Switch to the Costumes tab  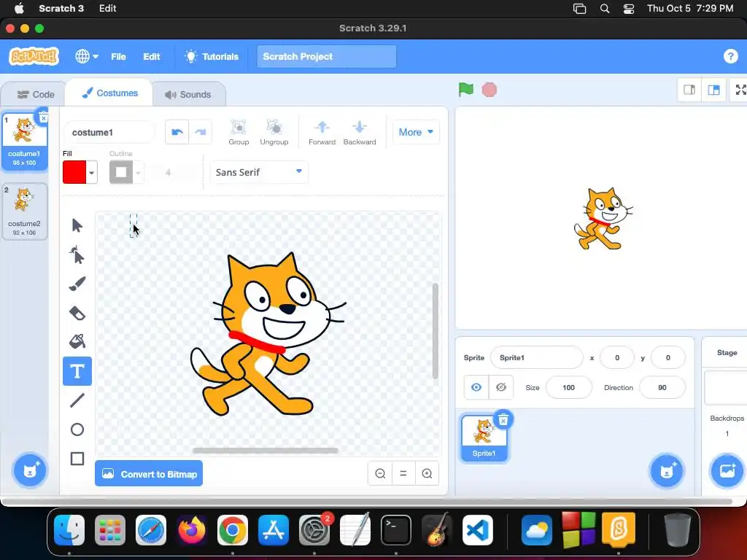109,93
